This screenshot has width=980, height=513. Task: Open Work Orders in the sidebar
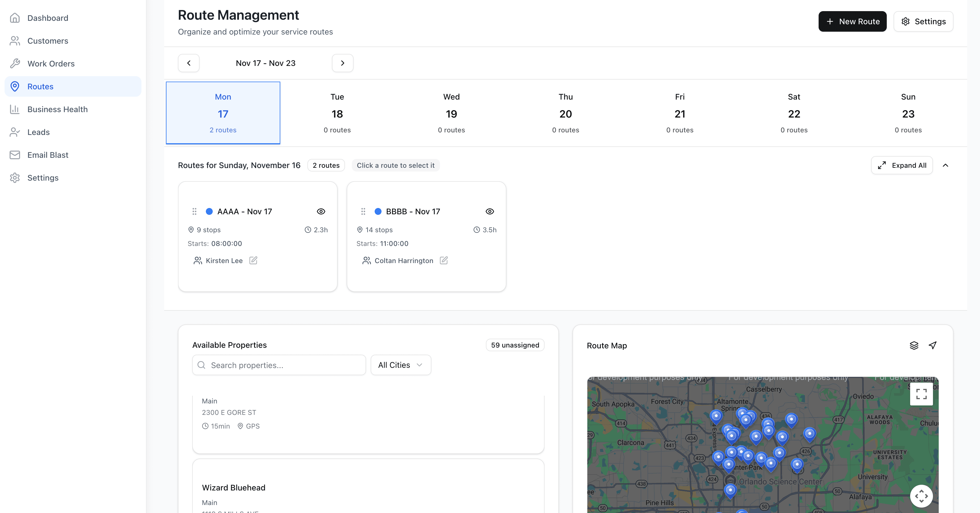[x=50, y=64]
